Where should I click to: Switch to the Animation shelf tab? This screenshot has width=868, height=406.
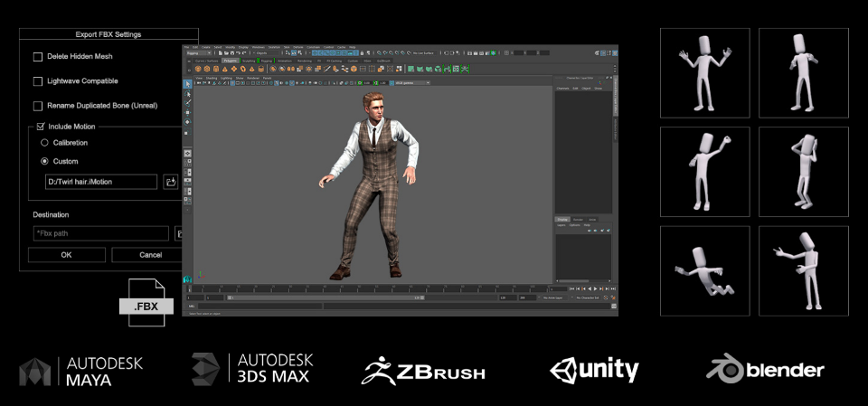(285, 61)
